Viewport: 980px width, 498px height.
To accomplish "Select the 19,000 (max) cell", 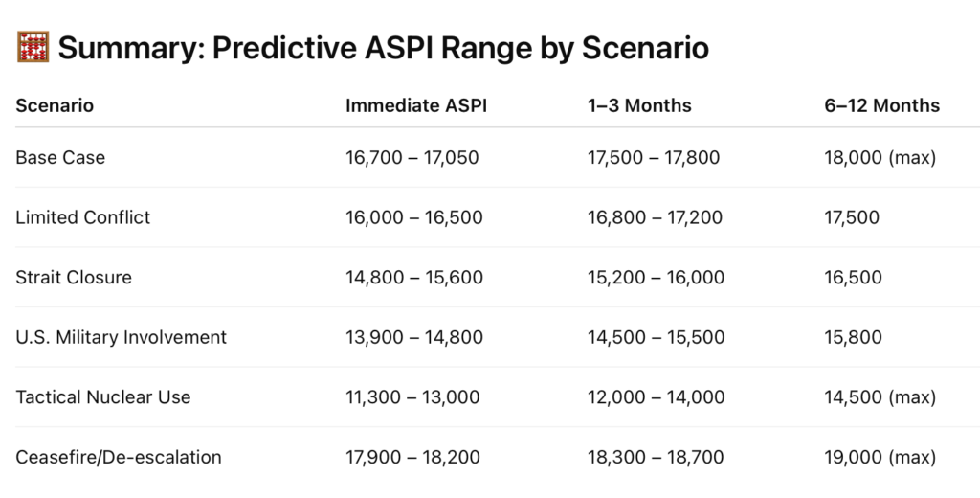I will click(880, 458).
